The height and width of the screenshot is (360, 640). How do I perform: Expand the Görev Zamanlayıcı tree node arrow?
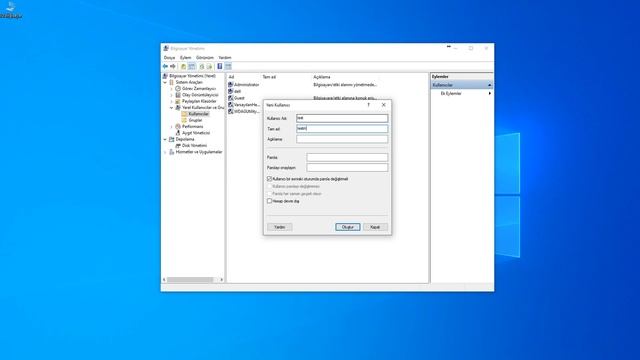point(172,88)
